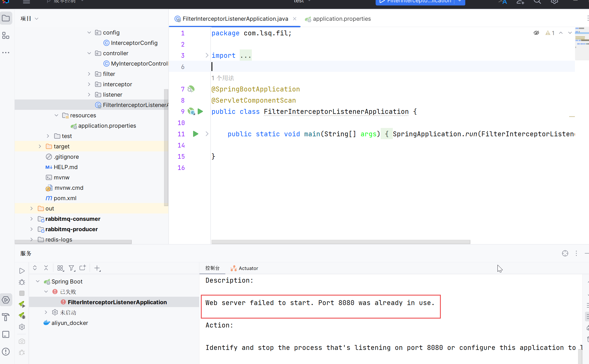Select InterceptorConfig class in tree
The height and width of the screenshot is (364, 589).
[x=130, y=43]
